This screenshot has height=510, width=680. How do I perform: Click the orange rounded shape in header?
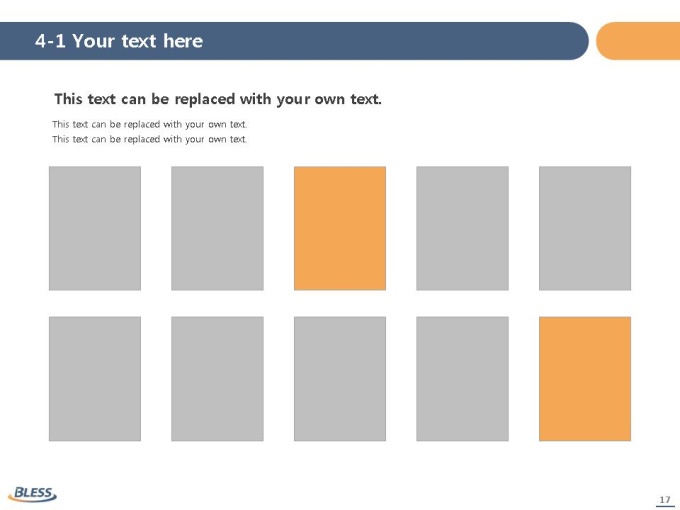tap(638, 41)
